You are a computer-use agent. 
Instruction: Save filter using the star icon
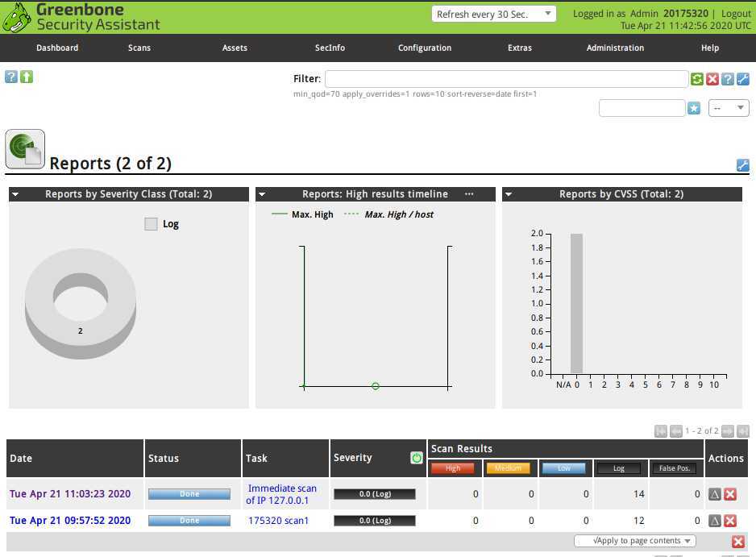tap(694, 108)
